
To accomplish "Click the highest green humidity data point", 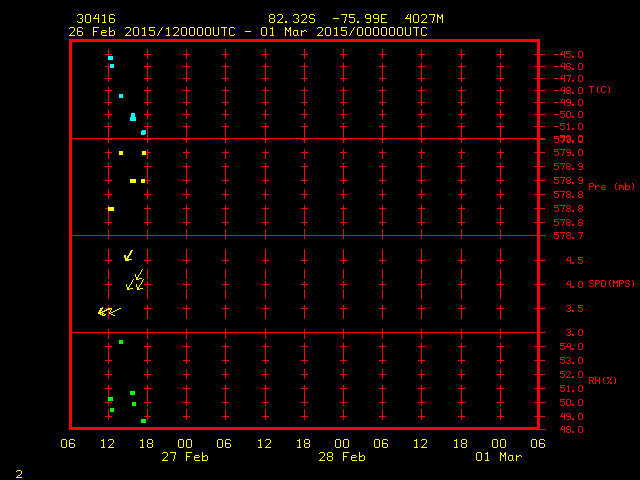I will [121, 342].
